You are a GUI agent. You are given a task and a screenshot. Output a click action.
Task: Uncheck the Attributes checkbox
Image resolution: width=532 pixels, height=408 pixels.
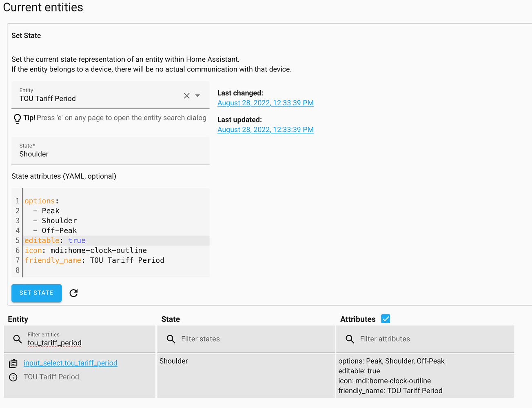pyautogui.click(x=386, y=319)
